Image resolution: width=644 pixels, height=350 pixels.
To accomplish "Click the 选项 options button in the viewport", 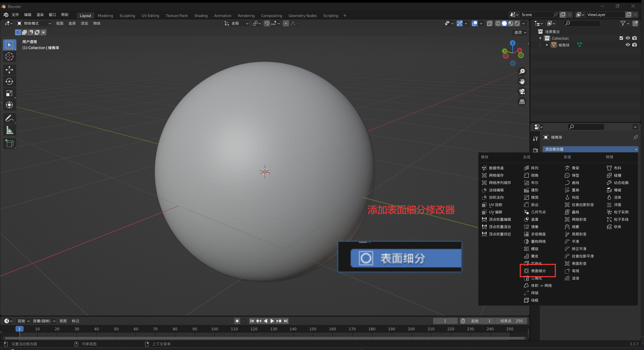I will [520, 32].
